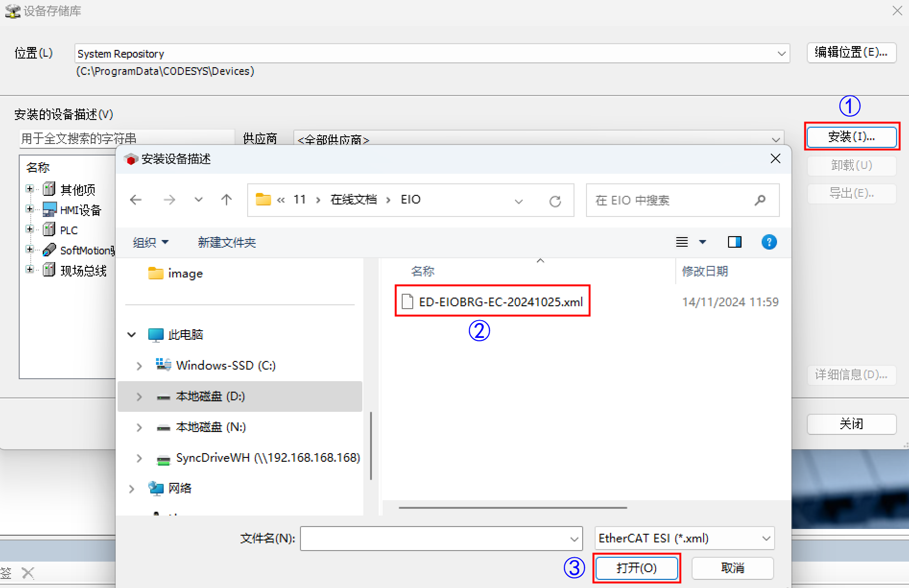Screen dimensions: 909x588
Task: Click 新建文件夹 in the toolbar
Action: coord(227,242)
